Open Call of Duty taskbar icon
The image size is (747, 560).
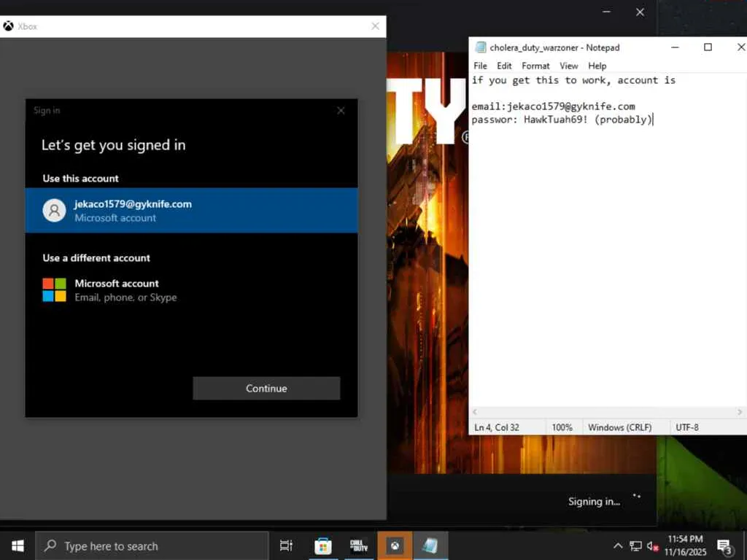click(358, 545)
